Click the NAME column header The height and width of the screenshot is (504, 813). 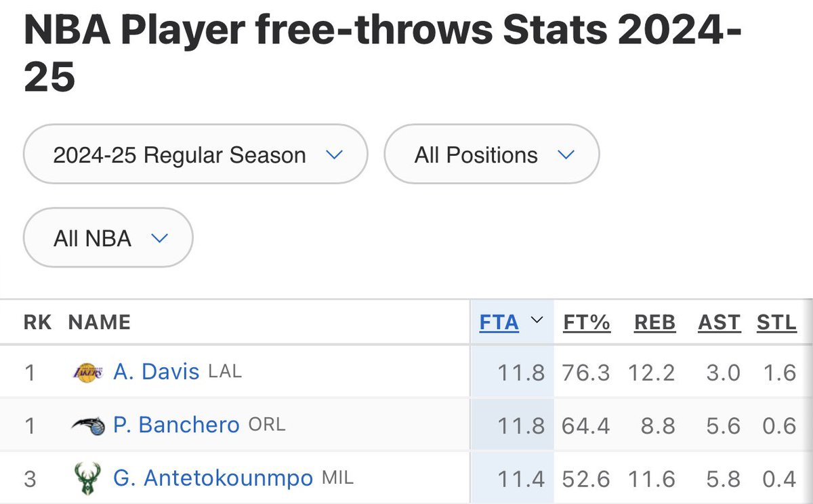click(x=100, y=323)
